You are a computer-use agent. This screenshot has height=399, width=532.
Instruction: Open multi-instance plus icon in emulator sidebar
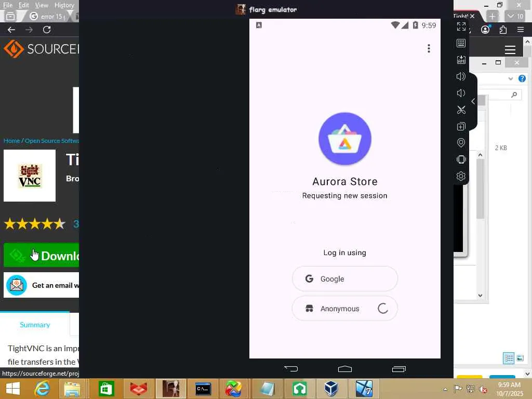pyautogui.click(x=461, y=126)
